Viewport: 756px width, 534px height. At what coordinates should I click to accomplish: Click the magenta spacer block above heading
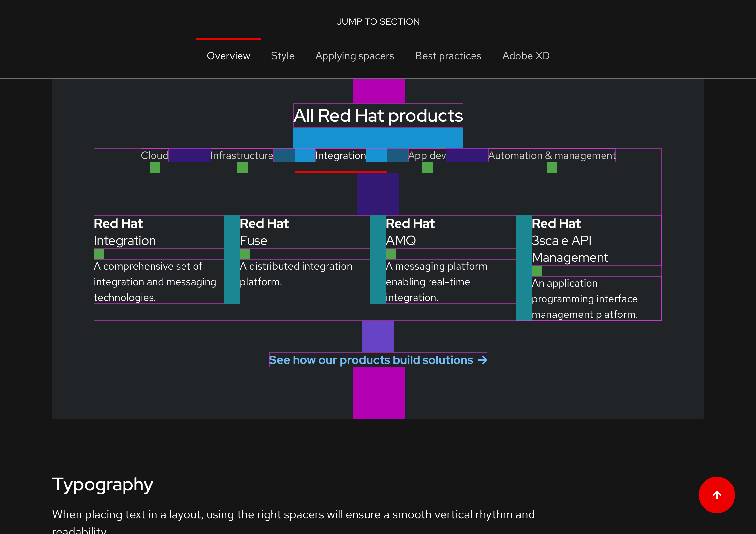click(378, 91)
